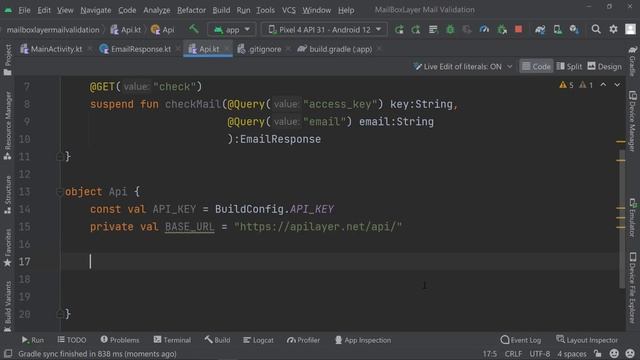Open the Problems tool window
This screenshot has height=360, width=640.
120,340
